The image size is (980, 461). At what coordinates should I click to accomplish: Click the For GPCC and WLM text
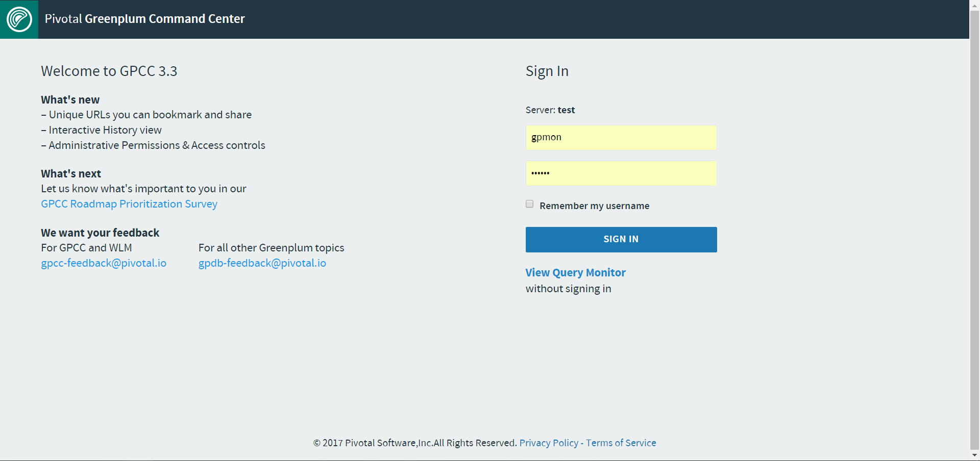click(86, 248)
